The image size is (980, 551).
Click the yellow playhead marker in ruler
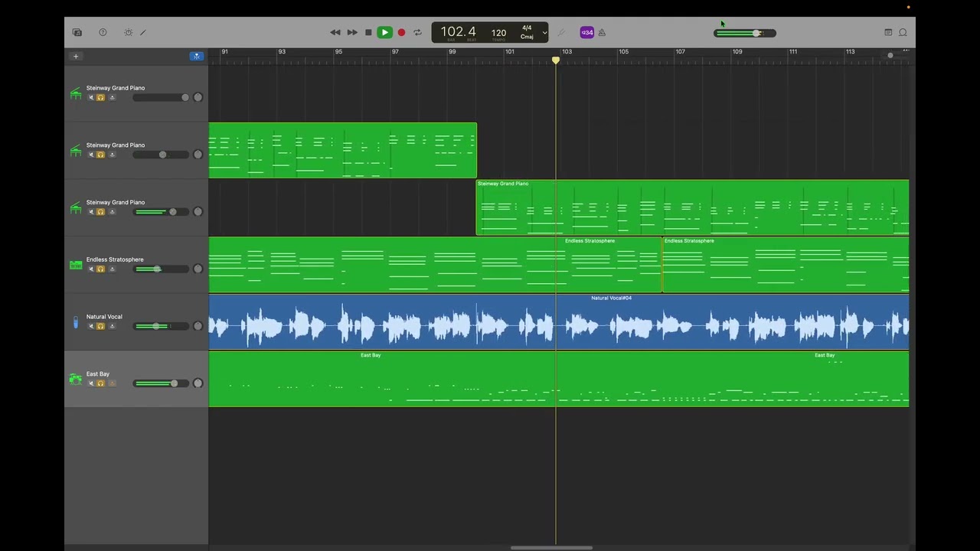point(556,60)
